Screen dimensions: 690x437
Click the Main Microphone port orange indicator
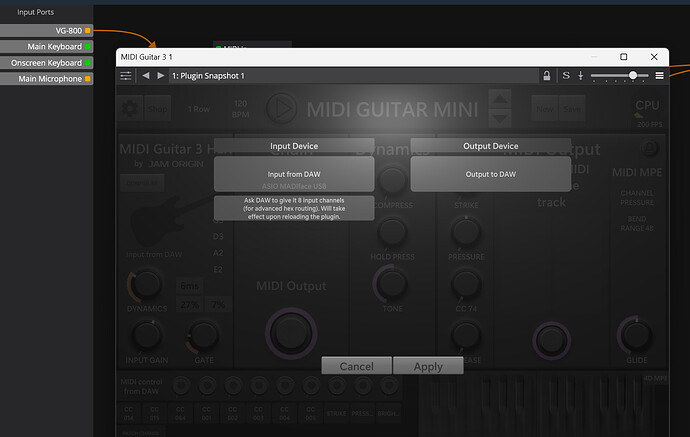[88, 79]
